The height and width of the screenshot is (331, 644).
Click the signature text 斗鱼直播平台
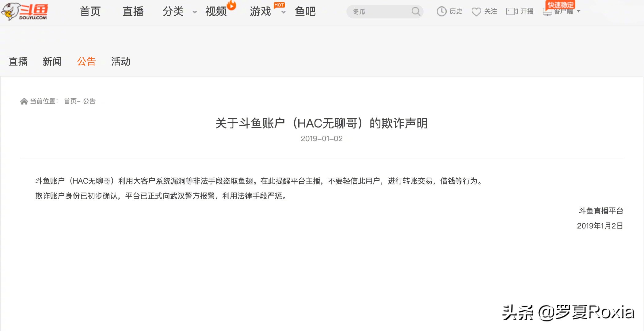coord(601,211)
